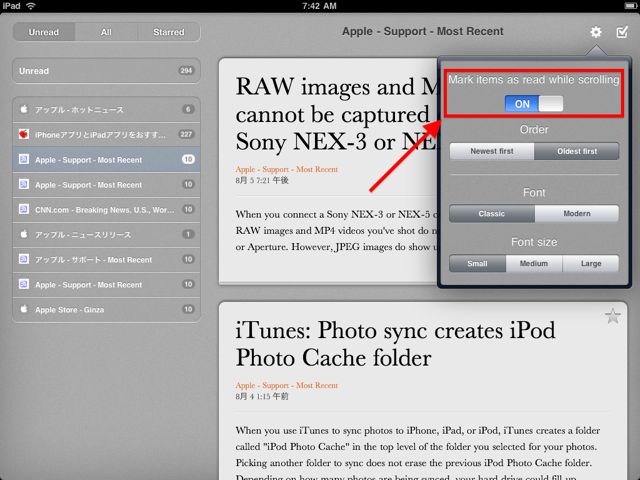Switch to the Unread tab

(44, 32)
